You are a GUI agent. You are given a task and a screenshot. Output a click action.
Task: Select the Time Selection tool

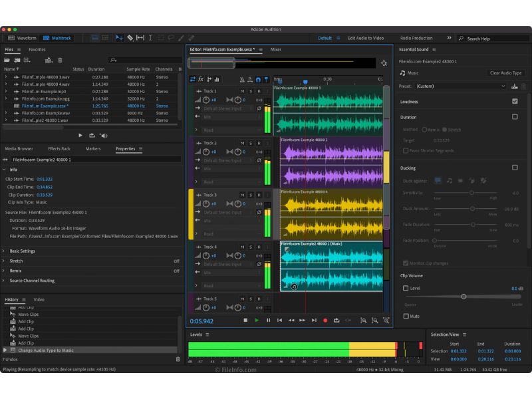point(151,38)
